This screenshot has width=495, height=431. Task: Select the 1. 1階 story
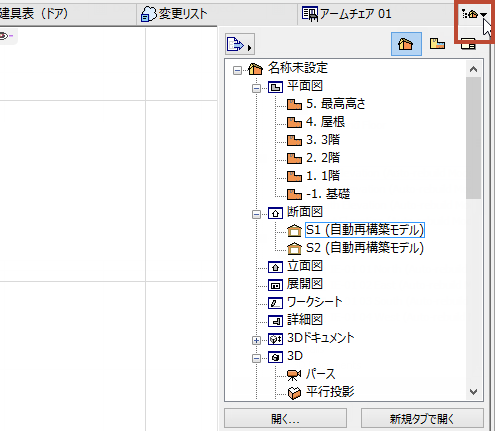point(323,176)
